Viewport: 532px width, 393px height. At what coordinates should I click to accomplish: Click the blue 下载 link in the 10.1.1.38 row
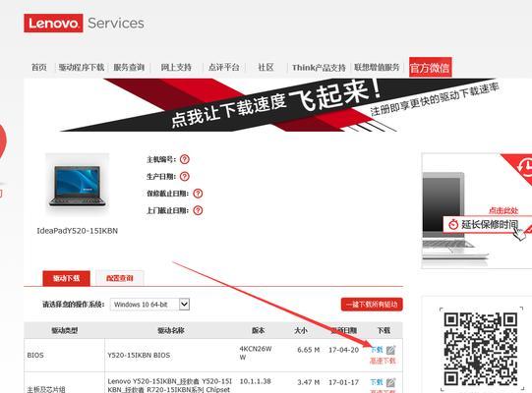377,382
